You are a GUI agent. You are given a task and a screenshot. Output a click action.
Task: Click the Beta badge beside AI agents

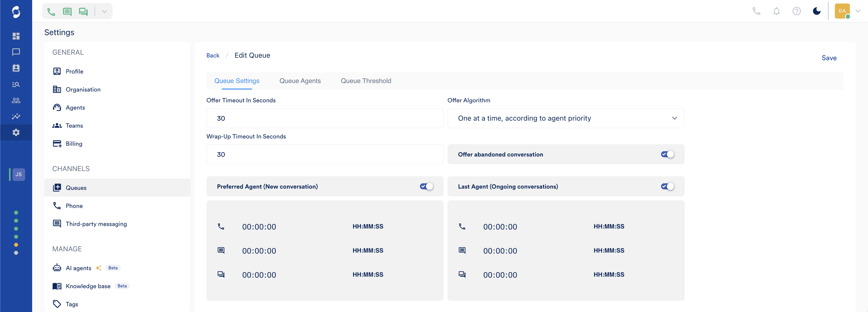coord(113,268)
